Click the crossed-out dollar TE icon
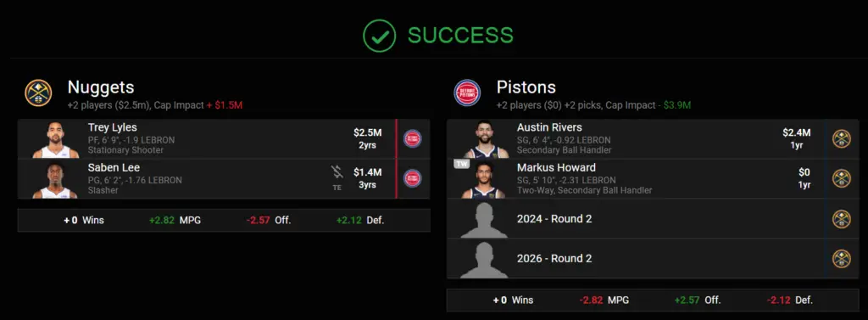 point(337,177)
